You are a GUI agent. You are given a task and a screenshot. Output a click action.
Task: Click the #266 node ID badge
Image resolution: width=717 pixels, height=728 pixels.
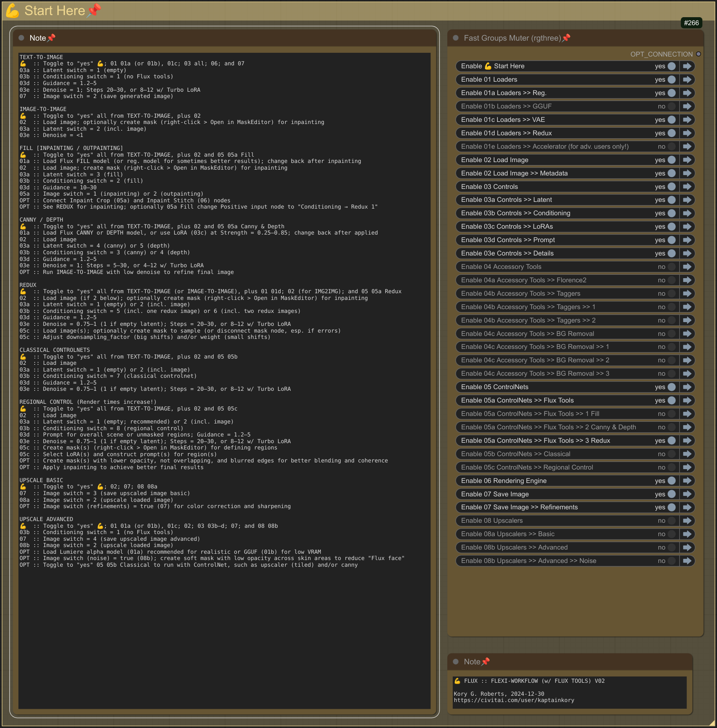coord(691,23)
